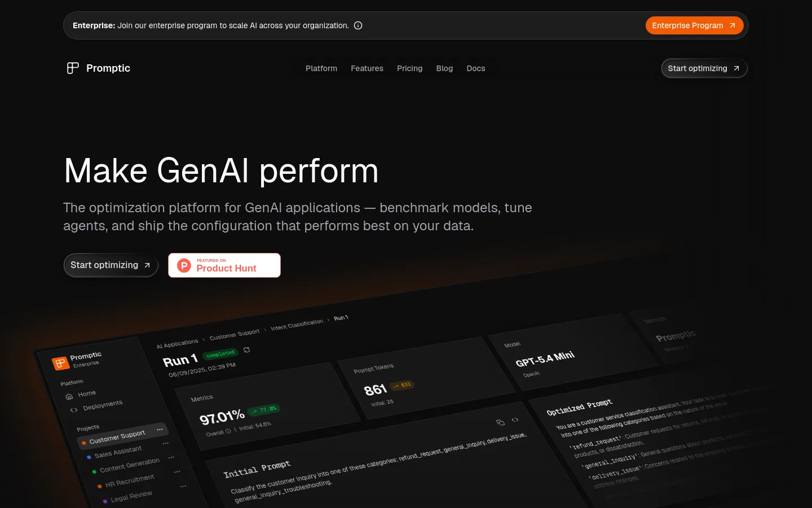Copy the initial prompt using copy icon
This screenshot has height=508, width=812.
(500, 422)
